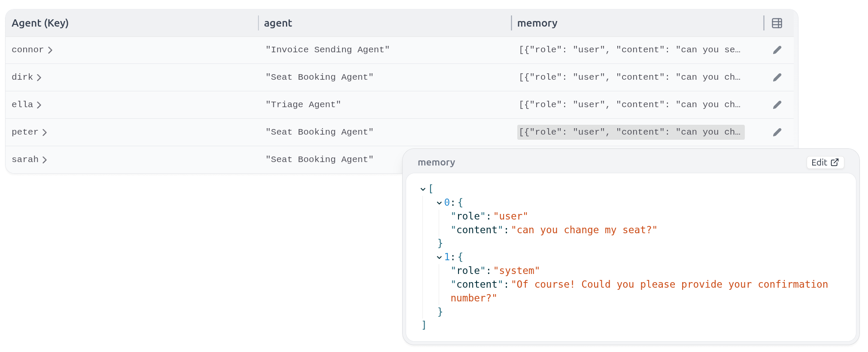Expand the sarah row chevron
The height and width of the screenshot is (352, 868).
click(x=45, y=160)
